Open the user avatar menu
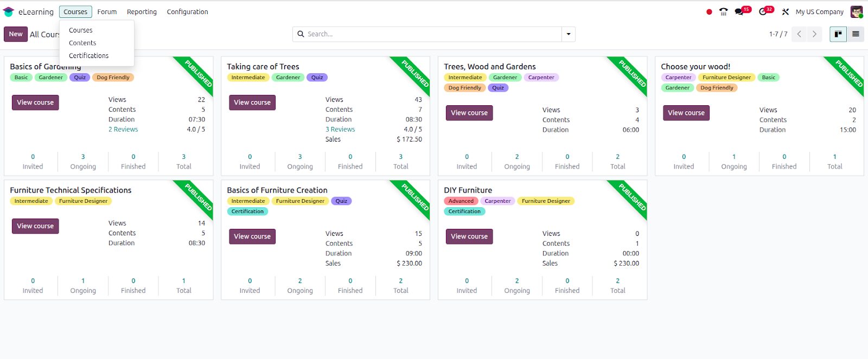868x359 pixels. pyautogui.click(x=856, y=11)
